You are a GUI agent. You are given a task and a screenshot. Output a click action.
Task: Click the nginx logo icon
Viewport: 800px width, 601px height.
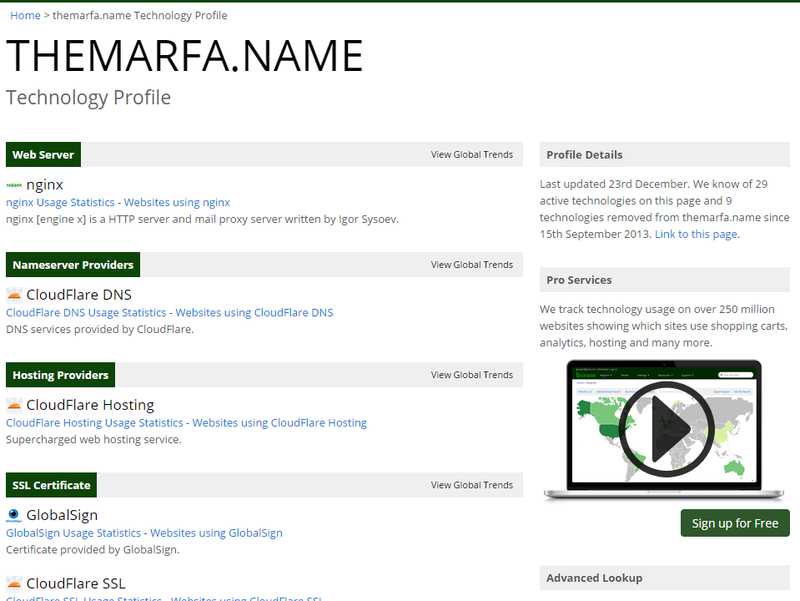(14, 185)
